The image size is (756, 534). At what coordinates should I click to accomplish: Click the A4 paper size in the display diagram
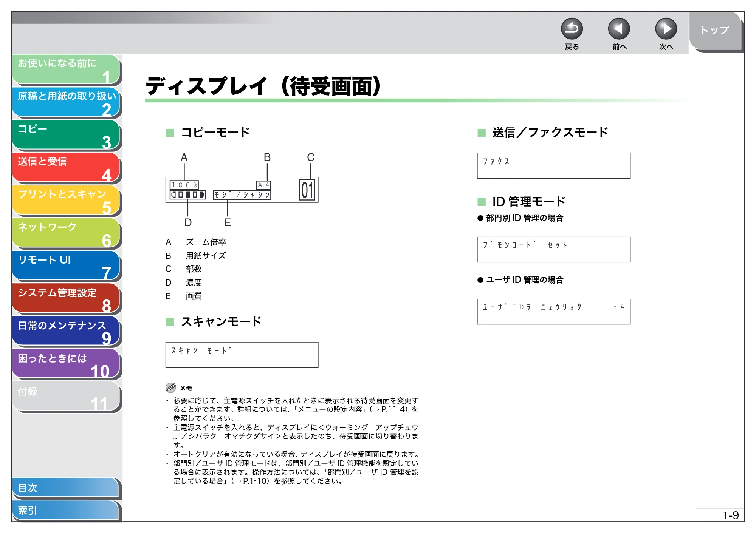tap(263, 185)
